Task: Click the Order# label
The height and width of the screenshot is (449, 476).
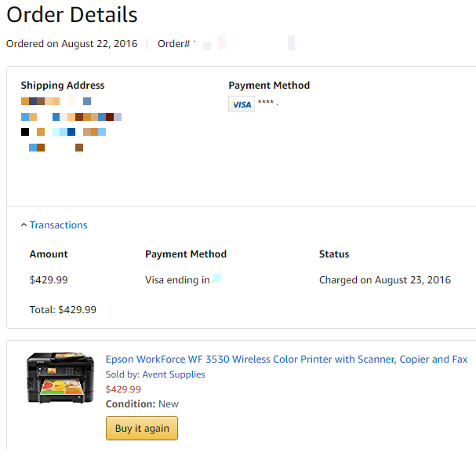Action: pyautogui.click(x=173, y=44)
